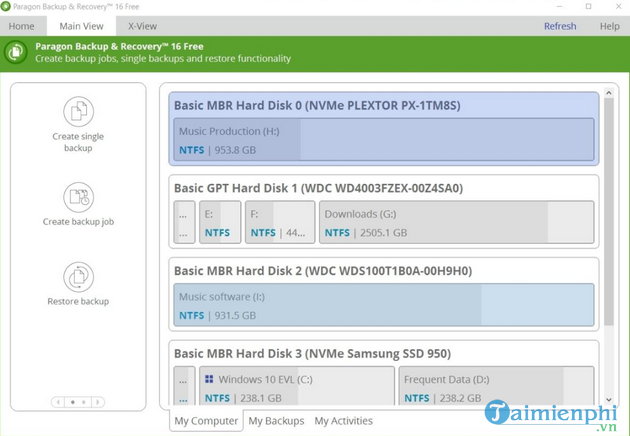Open the My Activities tab
Screen dimensions: 630x436
(344, 421)
